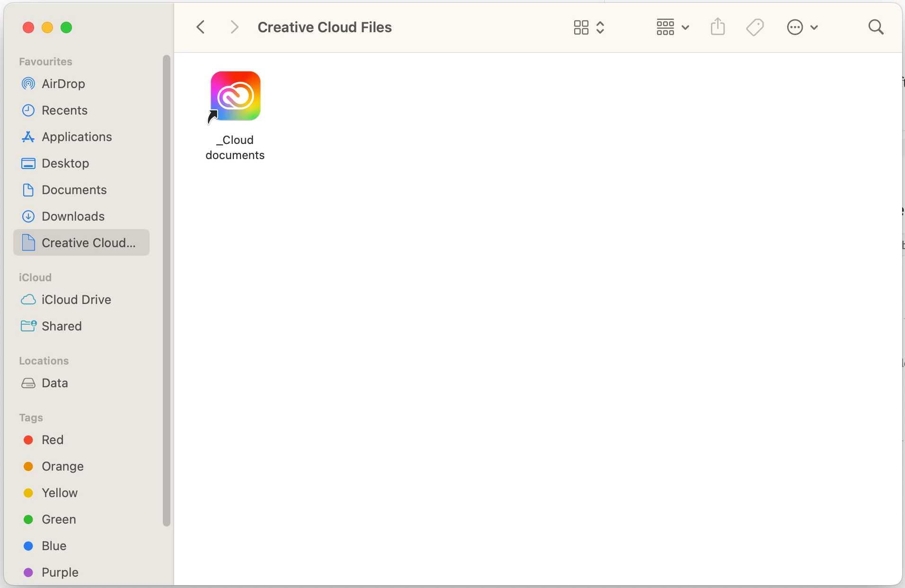
Task: Filter by the Purple tag
Action: pyautogui.click(x=81, y=572)
